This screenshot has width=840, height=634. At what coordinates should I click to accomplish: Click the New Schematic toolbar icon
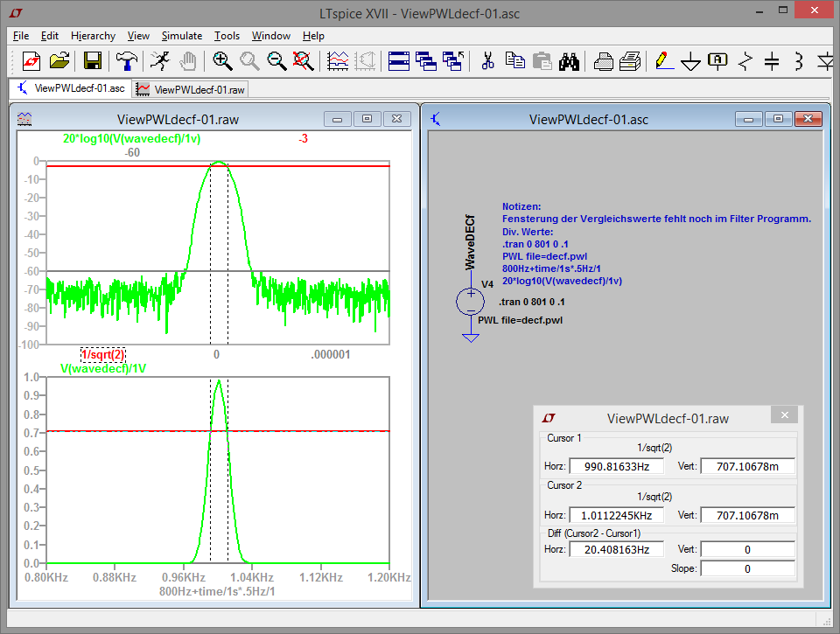(31, 61)
